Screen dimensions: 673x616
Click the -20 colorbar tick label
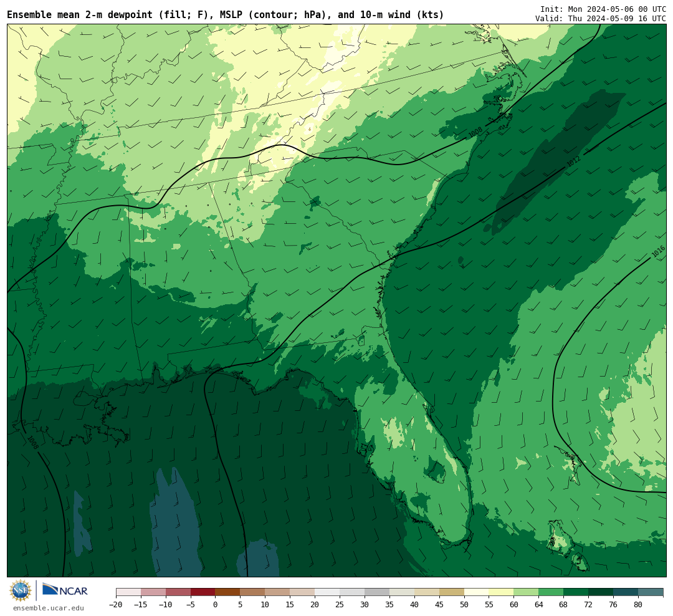[x=116, y=605]
